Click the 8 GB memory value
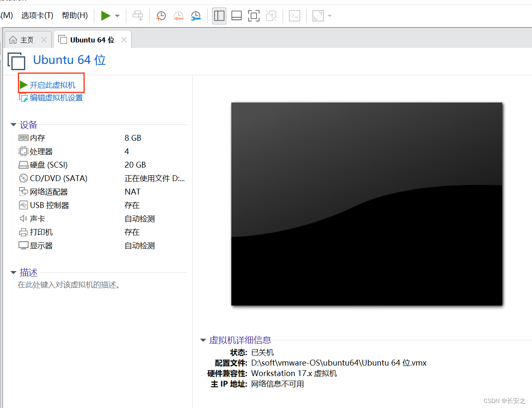This screenshot has height=408, width=532. (x=133, y=138)
